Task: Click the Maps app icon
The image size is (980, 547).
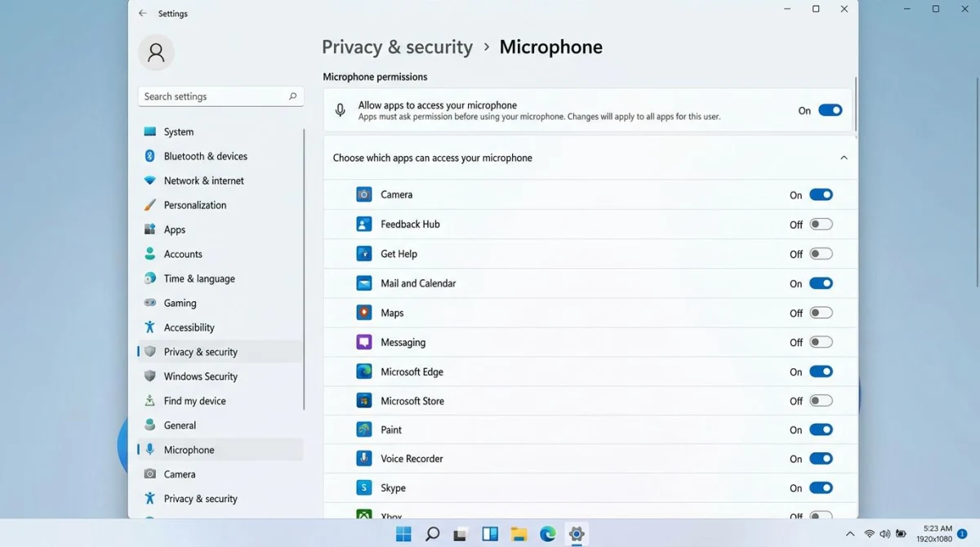Action: coord(364,313)
